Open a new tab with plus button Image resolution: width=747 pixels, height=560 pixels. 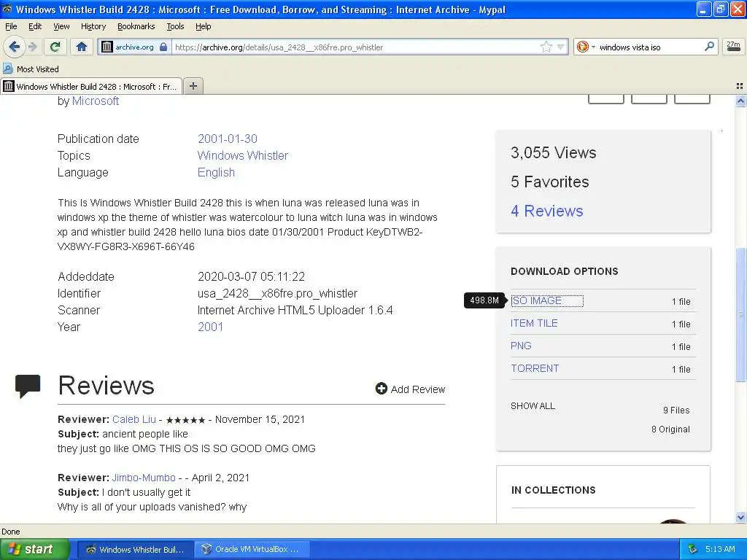(193, 86)
